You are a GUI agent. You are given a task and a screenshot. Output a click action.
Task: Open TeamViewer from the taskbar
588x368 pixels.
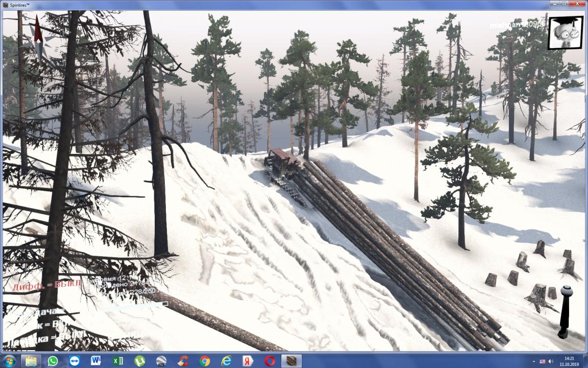point(75,361)
